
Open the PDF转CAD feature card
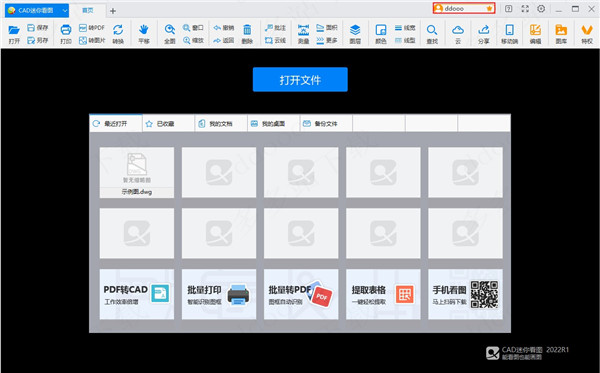137,294
